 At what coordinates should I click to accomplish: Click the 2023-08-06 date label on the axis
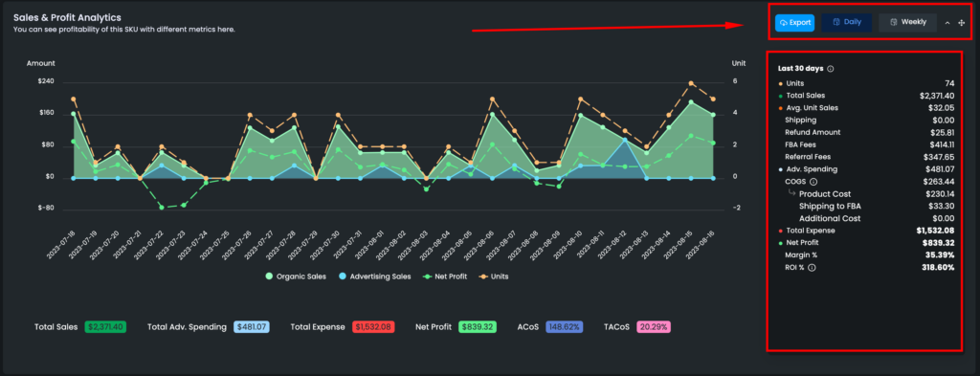[480, 244]
